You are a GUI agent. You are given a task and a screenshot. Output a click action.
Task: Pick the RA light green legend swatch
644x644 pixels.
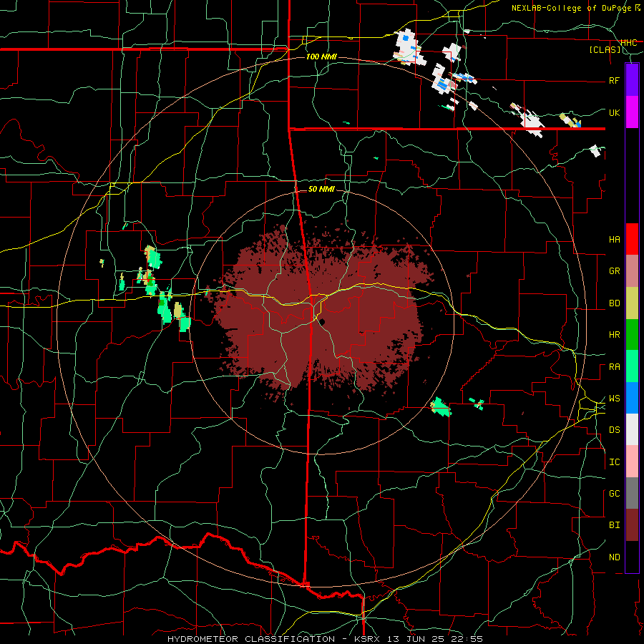click(632, 366)
